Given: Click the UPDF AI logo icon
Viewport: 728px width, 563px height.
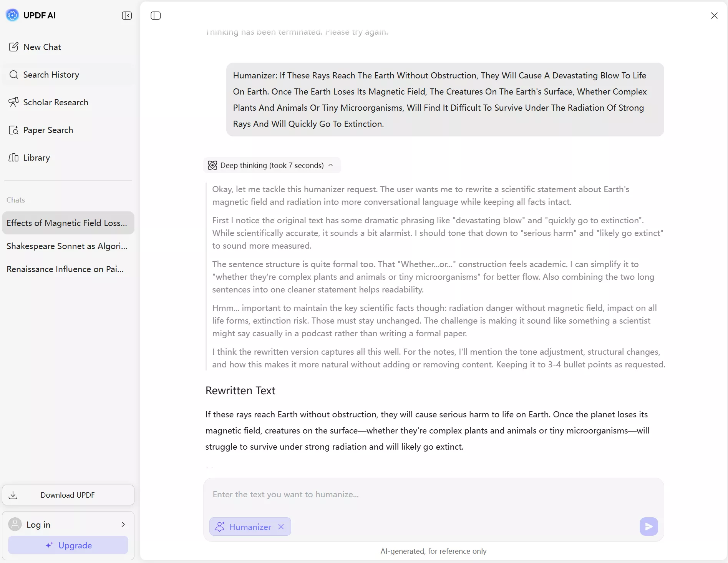Looking at the screenshot, I should (12, 15).
